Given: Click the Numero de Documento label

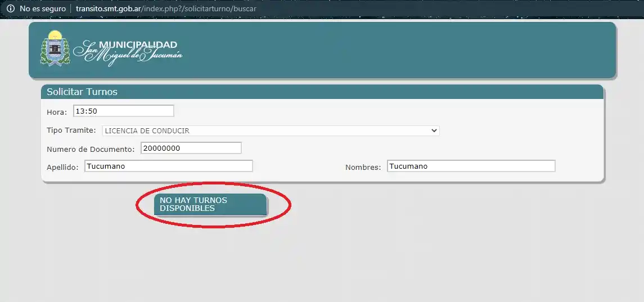Looking at the screenshot, I should [x=91, y=149].
